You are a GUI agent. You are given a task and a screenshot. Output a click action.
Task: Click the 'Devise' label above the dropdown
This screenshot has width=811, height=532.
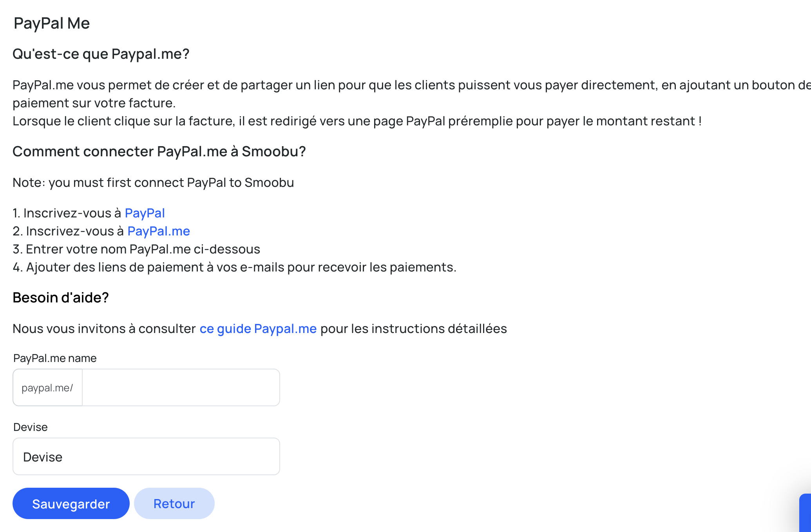(x=31, y=427)
